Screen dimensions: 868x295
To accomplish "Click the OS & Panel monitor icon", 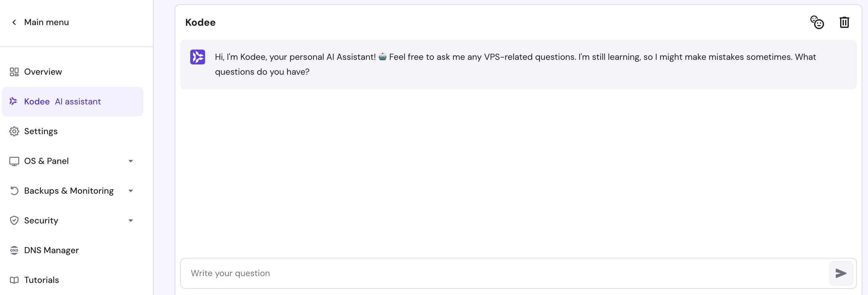I will (14, 161).
